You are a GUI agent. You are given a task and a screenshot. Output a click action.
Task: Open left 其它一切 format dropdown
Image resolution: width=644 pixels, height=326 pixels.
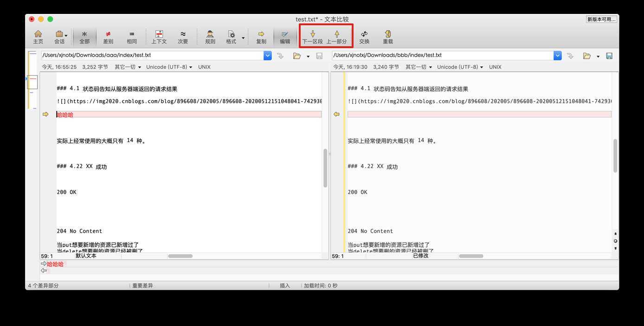(128, 67)
